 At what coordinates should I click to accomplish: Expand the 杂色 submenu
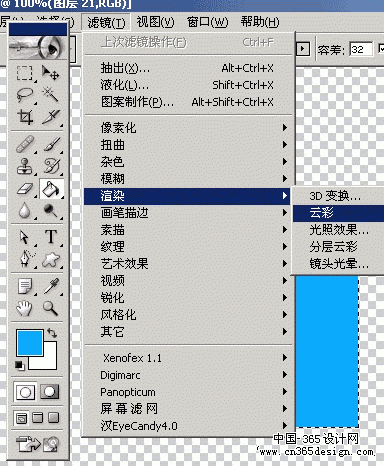point(187,162)
